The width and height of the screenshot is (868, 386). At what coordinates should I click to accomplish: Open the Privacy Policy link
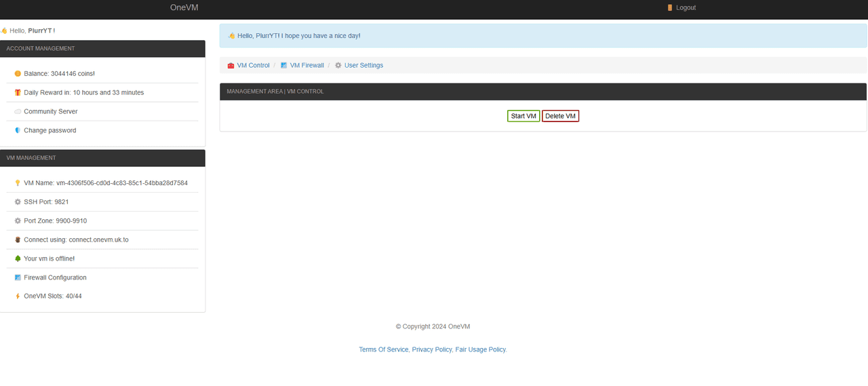(x=432, y=349)
